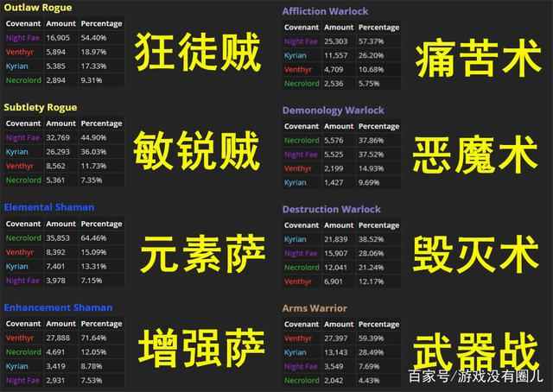
Task: Click Venthyr in the Demonology Warlock table
Action: click(x=297, y=168)
